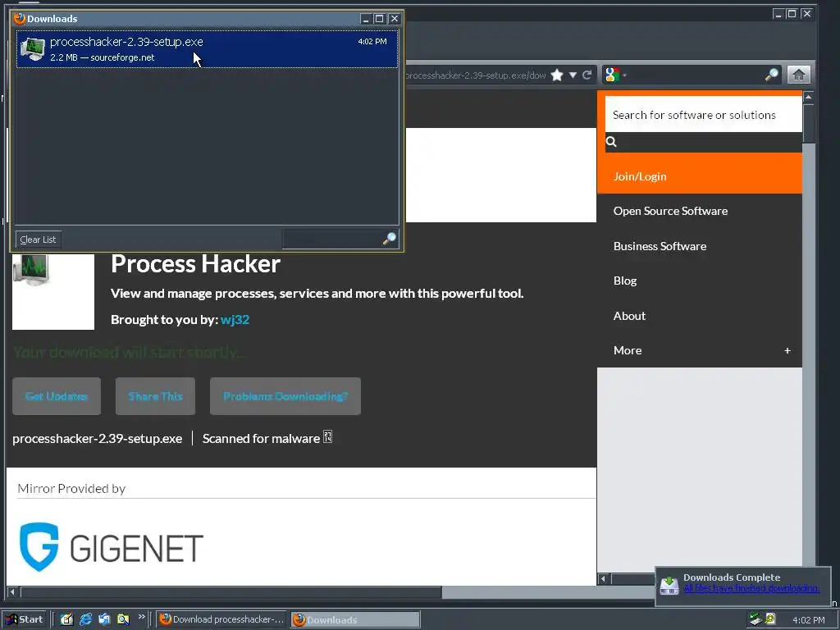Viewport: 840px width, 630px height.
Task: Open the About menu item
Action: [629, 316]
